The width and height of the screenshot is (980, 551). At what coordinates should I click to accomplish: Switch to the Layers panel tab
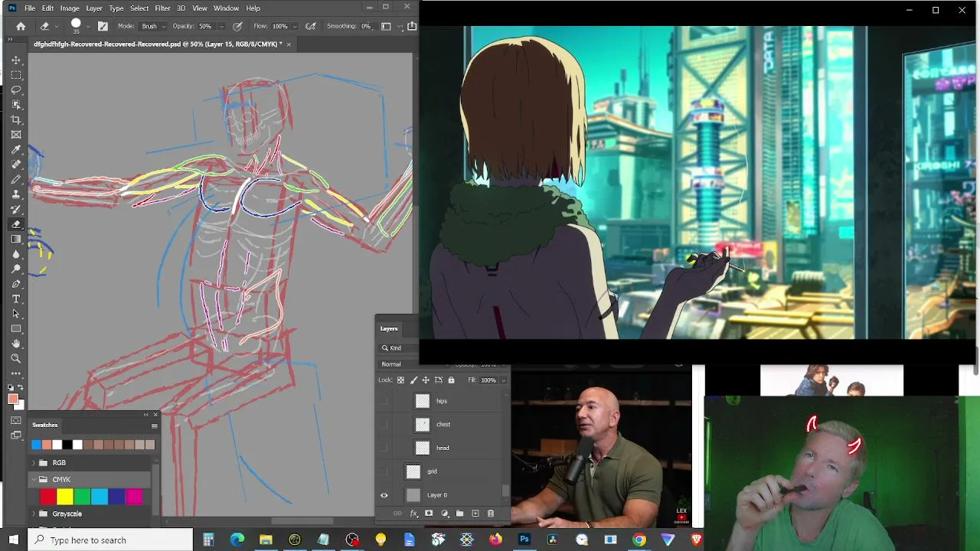click(x=389, y=328)
